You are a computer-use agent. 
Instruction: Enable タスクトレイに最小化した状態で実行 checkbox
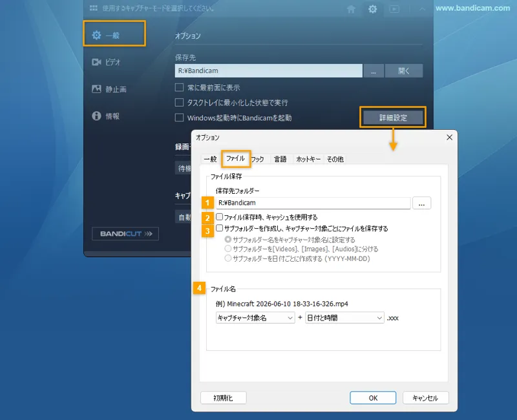(179, 103)
